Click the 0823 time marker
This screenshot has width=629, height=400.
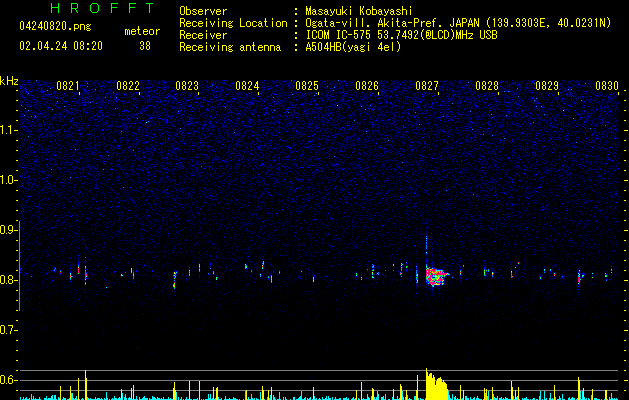tap(187, 86)
